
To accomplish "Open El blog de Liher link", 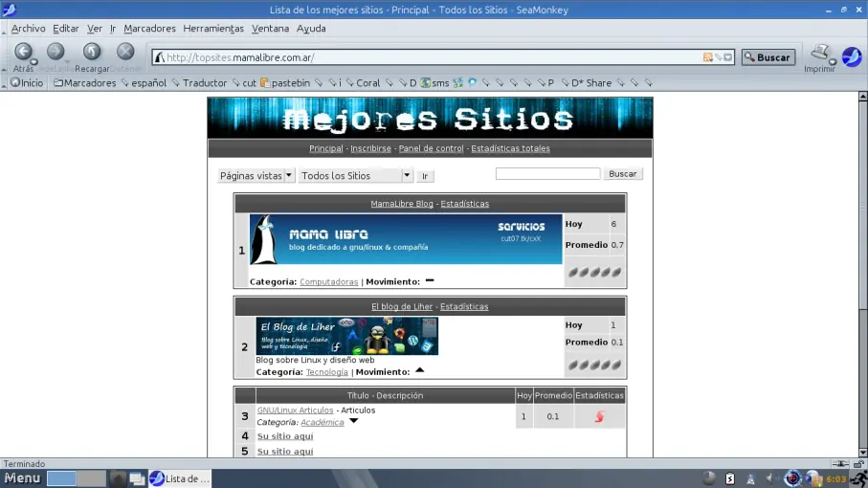I will click(x=402, y=306).
